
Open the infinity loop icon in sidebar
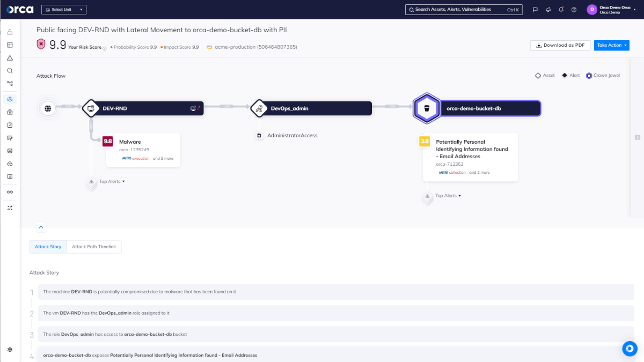pos(10,192)
